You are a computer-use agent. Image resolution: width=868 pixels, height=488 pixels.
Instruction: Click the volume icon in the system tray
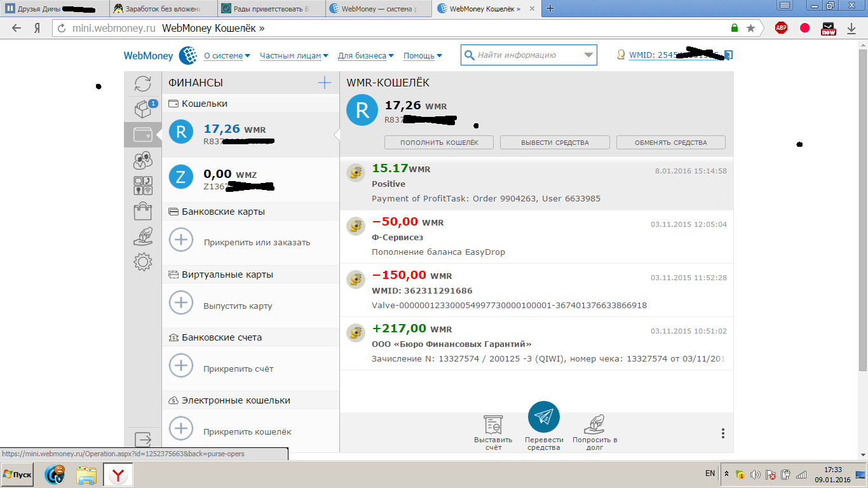(756, 475)
